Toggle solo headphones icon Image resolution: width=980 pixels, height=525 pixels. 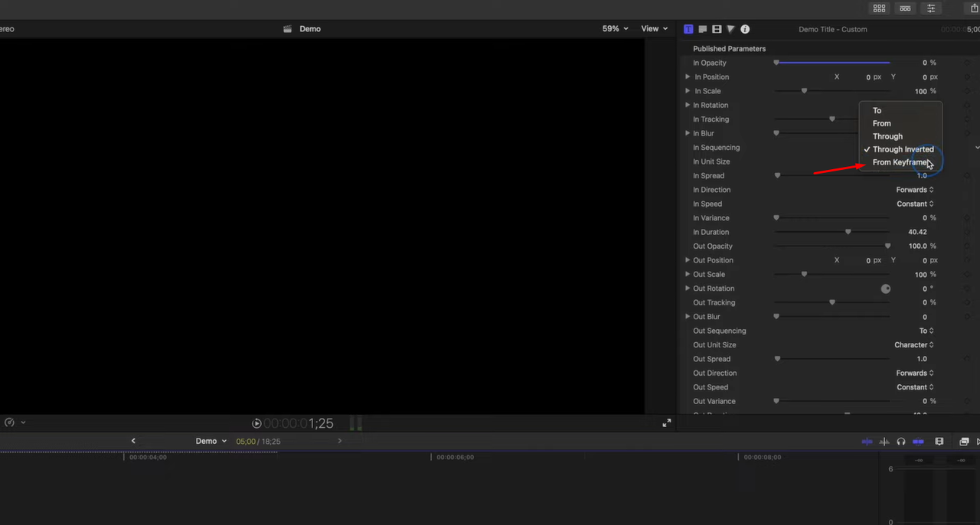[x=901, y=442]
